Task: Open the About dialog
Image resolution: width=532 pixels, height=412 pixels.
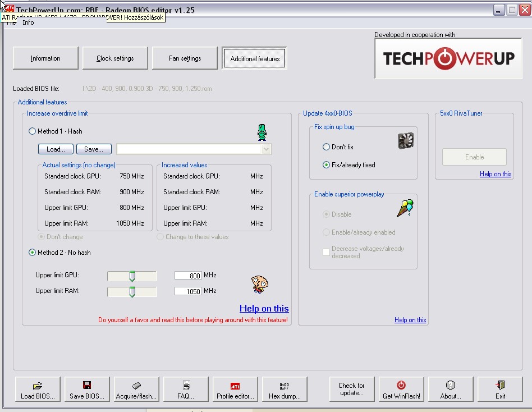Action: point(451,389)
